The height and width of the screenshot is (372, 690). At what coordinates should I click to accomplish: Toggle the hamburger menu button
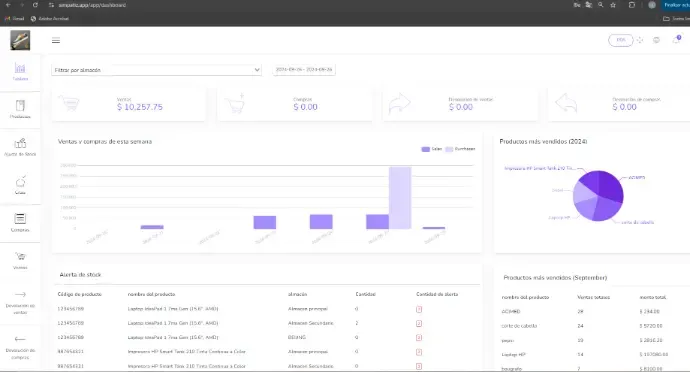click(56, 41)
